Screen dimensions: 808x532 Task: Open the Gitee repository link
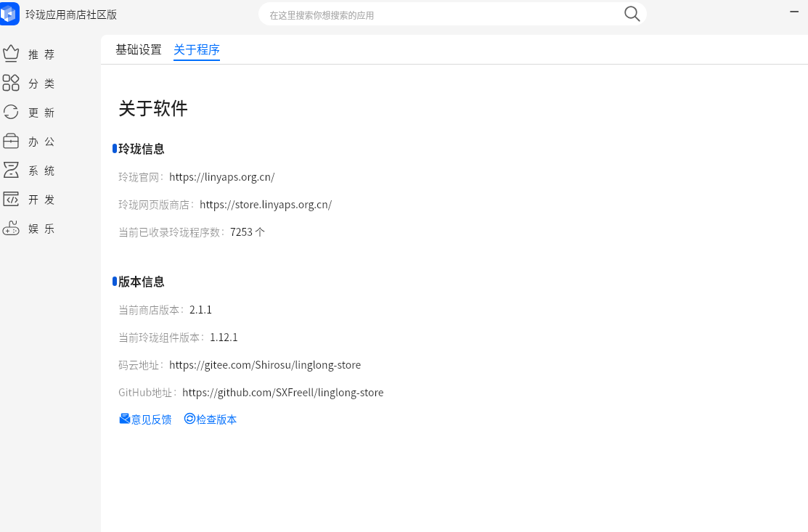[x=265, y=364]
